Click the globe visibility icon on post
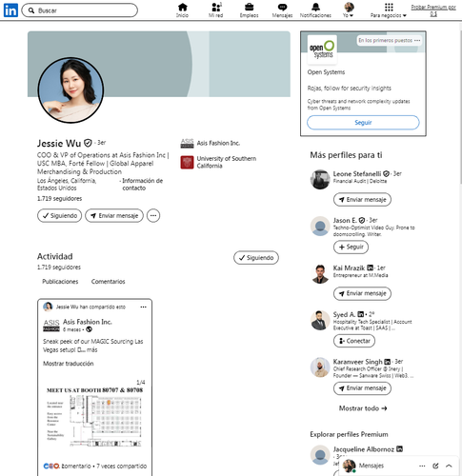The width and height of the screenshot is (462, 476). pos(90,329)
